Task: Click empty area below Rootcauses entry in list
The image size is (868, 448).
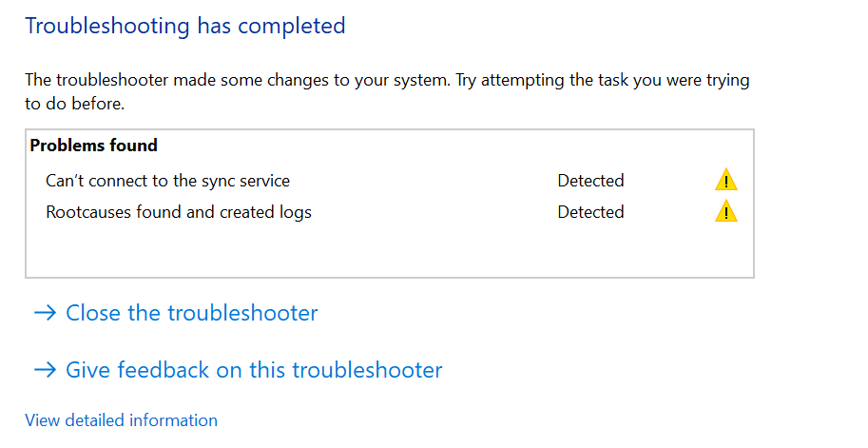Action: click(x=389, y=249)
